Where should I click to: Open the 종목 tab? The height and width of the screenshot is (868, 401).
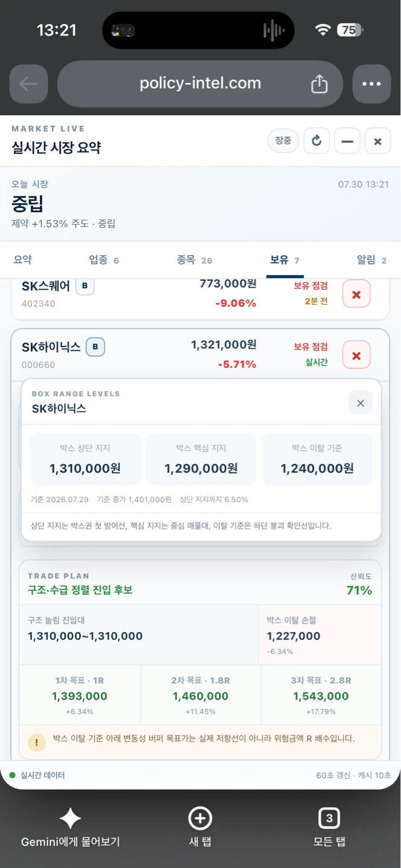click(194, 260)
